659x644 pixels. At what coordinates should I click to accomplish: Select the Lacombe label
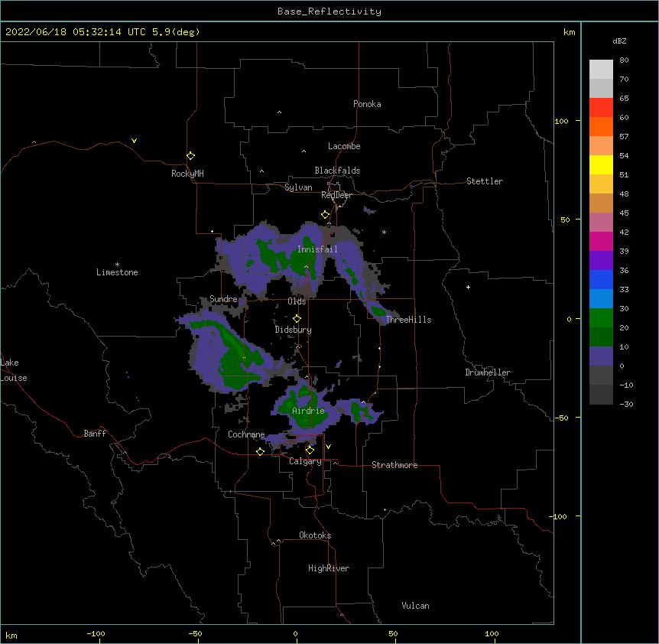(344, 146)
